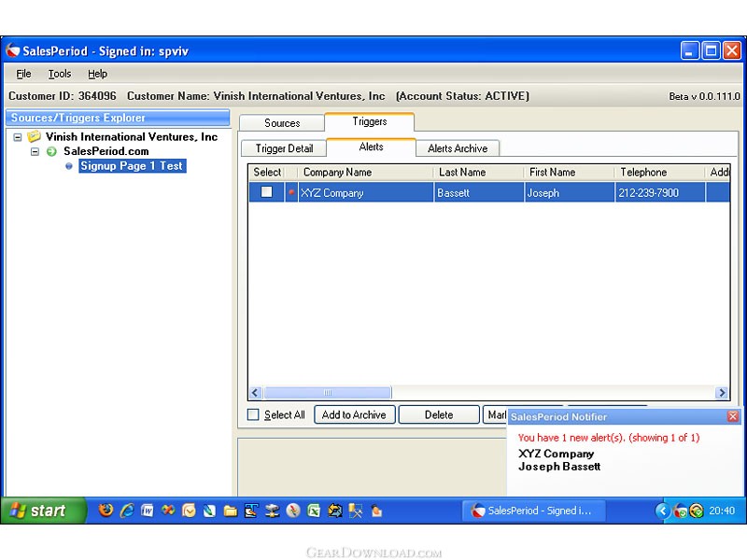Screen dimensions: 747x560
Task: Click Joseph Bassett in the notifier popup
Action: click(559, 467)
